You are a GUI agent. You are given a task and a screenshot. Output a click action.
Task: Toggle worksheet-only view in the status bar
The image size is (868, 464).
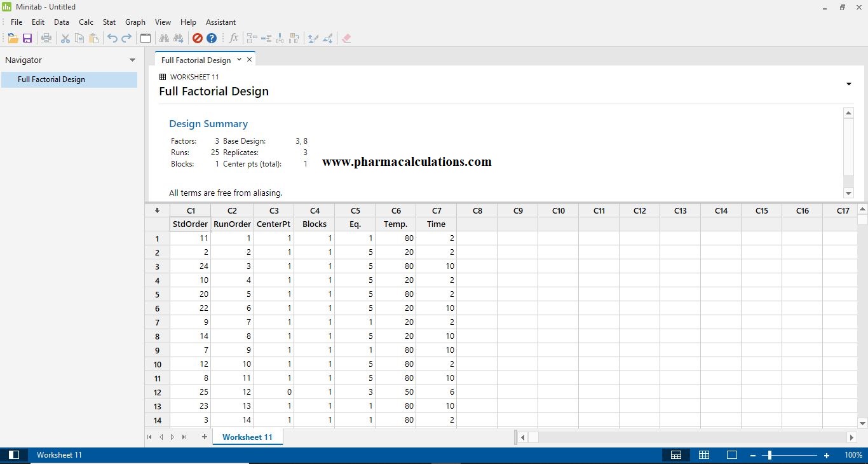(x=704, y=455)
